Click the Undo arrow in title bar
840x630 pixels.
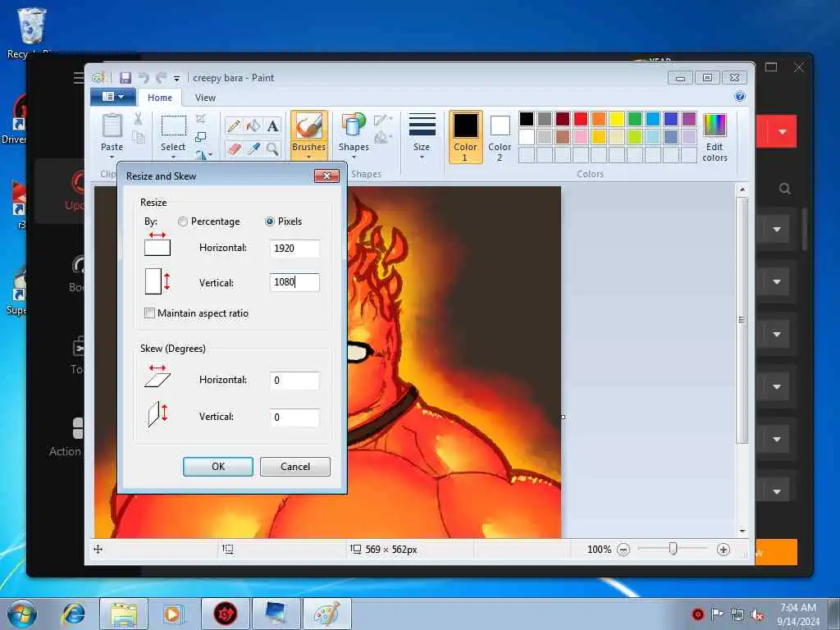pos(144,78)
